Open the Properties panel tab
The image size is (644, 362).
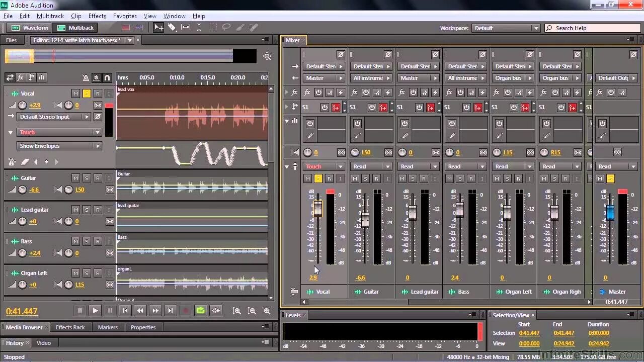(x=143, y=327)
